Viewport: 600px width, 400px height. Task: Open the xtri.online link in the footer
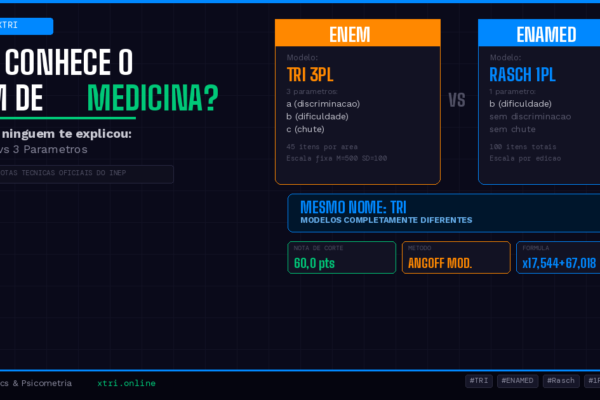(126, 383)
